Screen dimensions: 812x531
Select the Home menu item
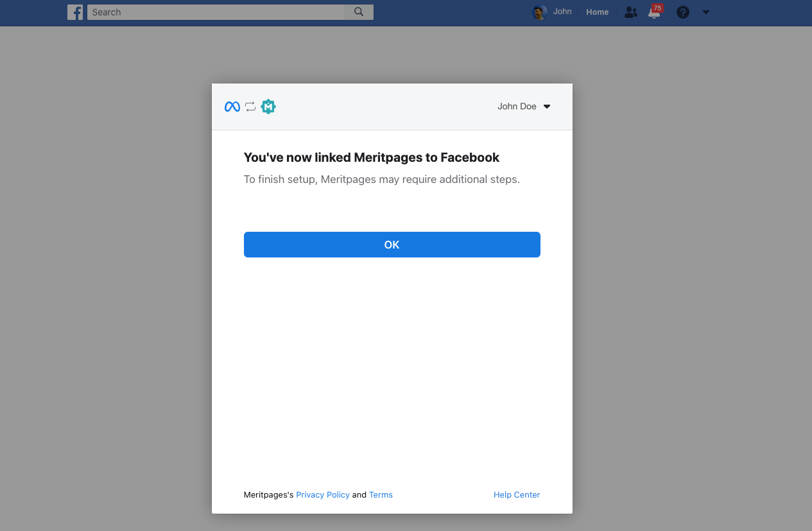597,12
